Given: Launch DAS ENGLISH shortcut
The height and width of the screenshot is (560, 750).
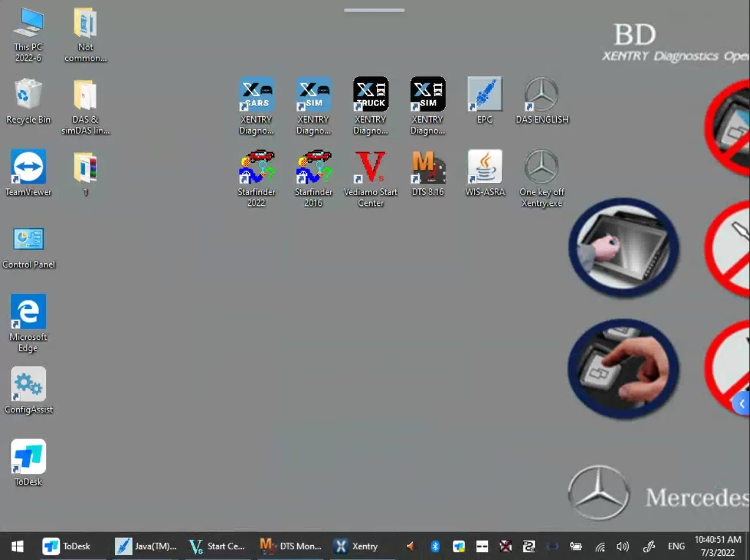Looking at the screenshot, I should click(x=542, y=101).
